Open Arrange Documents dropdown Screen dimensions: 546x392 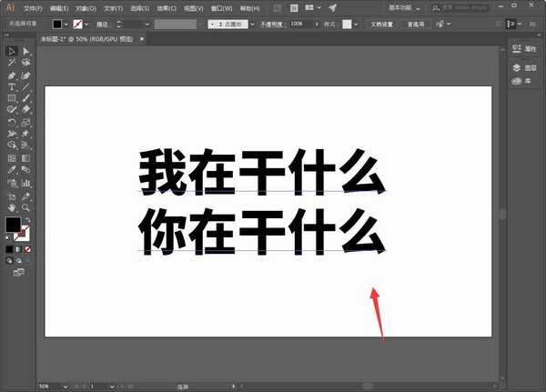point(313,7)
